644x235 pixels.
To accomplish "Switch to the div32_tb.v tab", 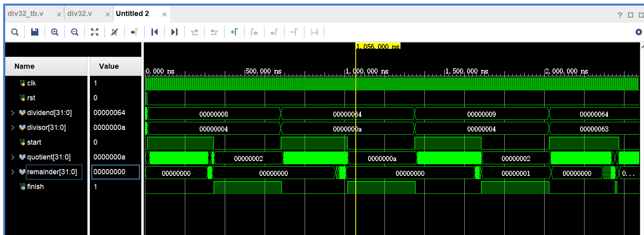I will (x=26, y=14).
